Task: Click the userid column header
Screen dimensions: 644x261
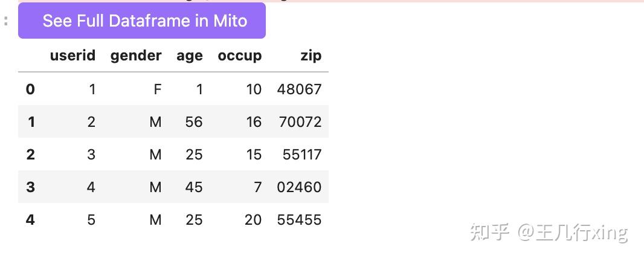Action: (72, 56)
